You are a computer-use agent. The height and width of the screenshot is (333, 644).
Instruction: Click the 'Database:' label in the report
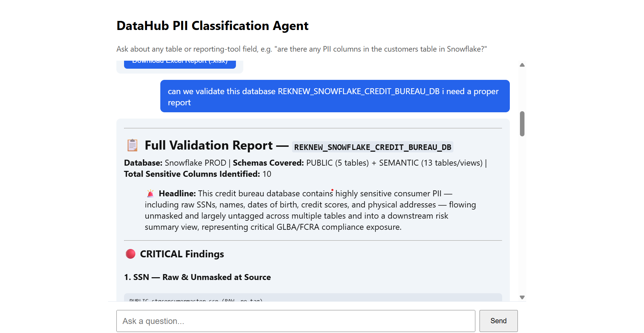coord(143,163)
